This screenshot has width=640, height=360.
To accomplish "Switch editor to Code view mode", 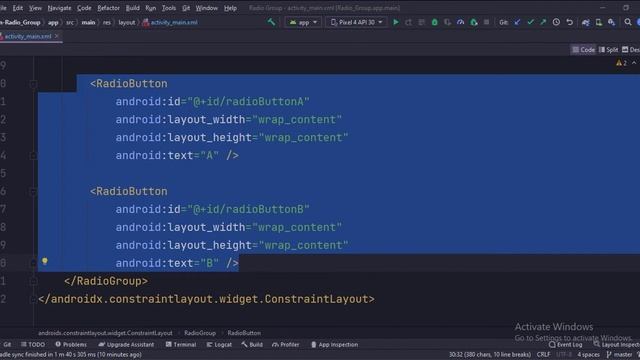I will pos(584,50).
